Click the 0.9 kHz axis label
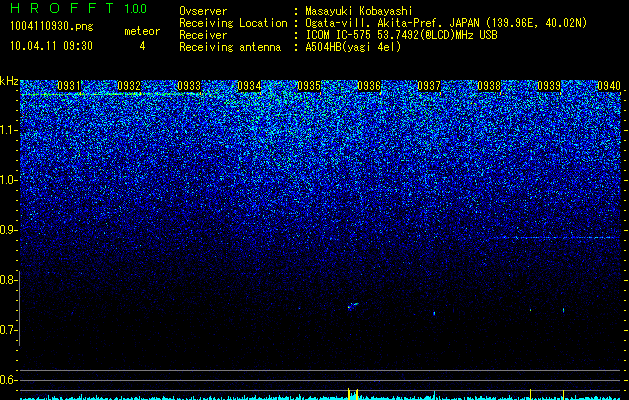The width and height of the screenshot is (629, 400). pos(8,230)
